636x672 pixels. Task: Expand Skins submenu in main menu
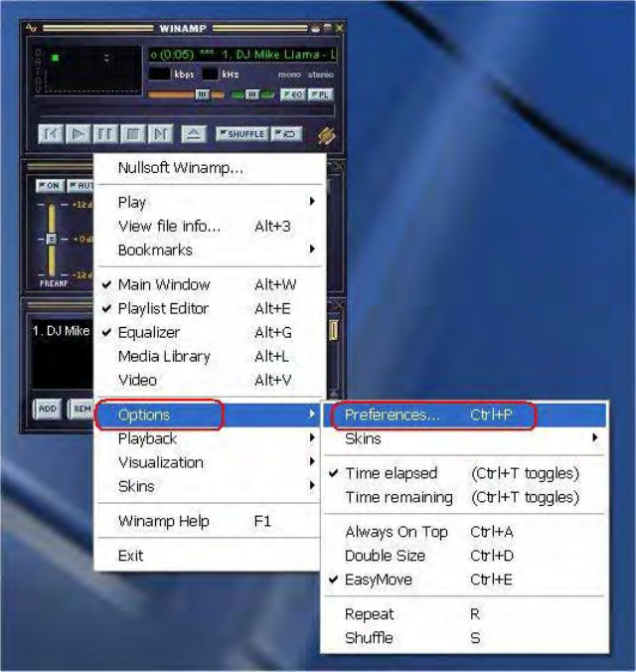209,486
